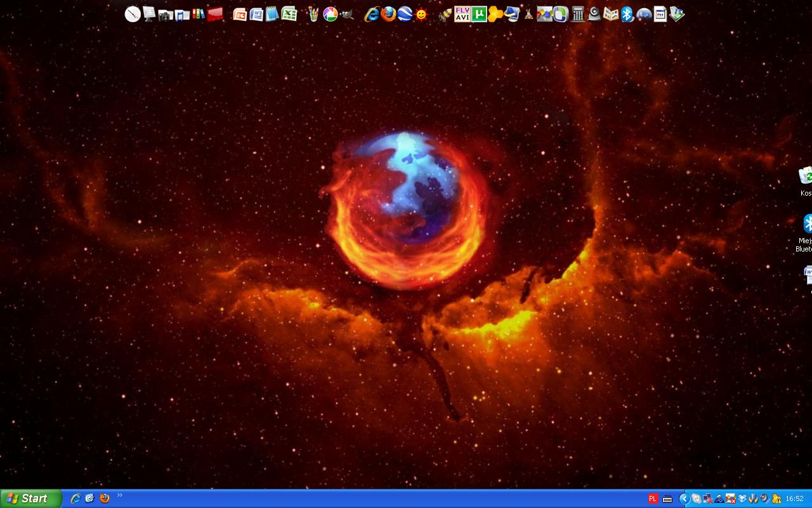Screen dimensions: 812x508
Task: Launch Internet Explorer from Quick Launch
Action: click(75, 498)
